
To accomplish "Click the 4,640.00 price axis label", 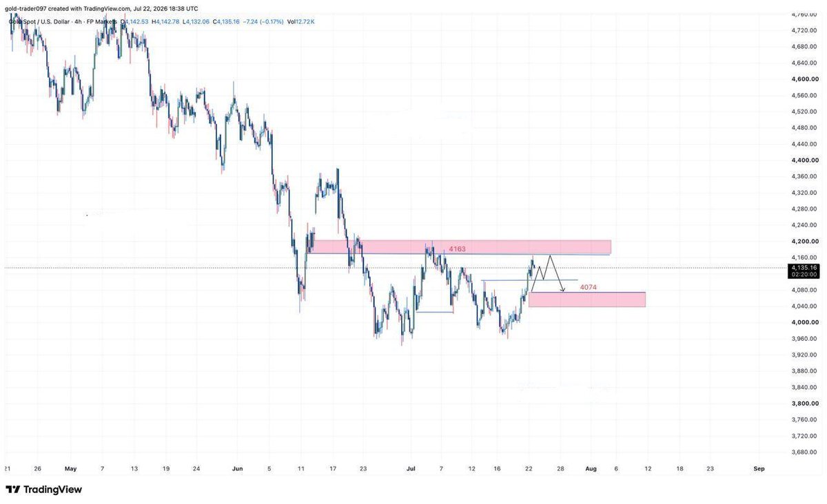I will pyautogui.click(x=804, y=63).
